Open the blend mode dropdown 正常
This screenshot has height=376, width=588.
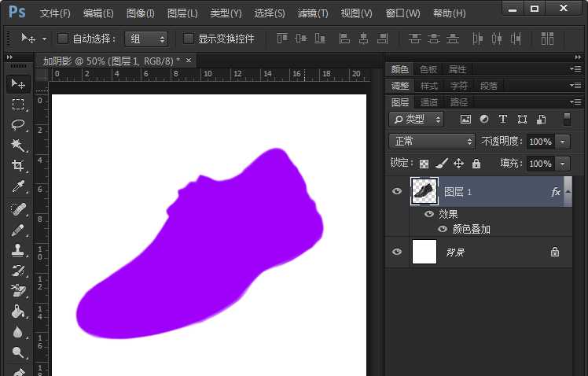point(432,142)
